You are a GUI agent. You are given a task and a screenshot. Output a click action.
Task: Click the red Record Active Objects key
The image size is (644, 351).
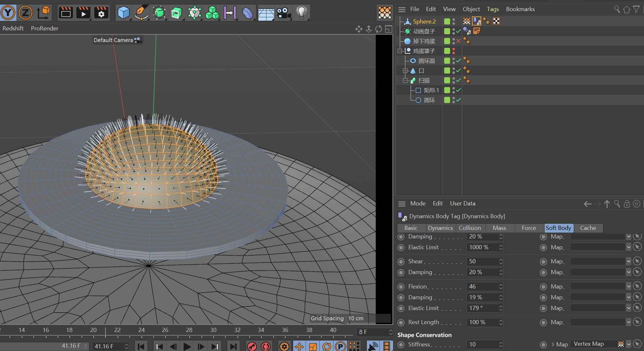click(x=252, y=346)
